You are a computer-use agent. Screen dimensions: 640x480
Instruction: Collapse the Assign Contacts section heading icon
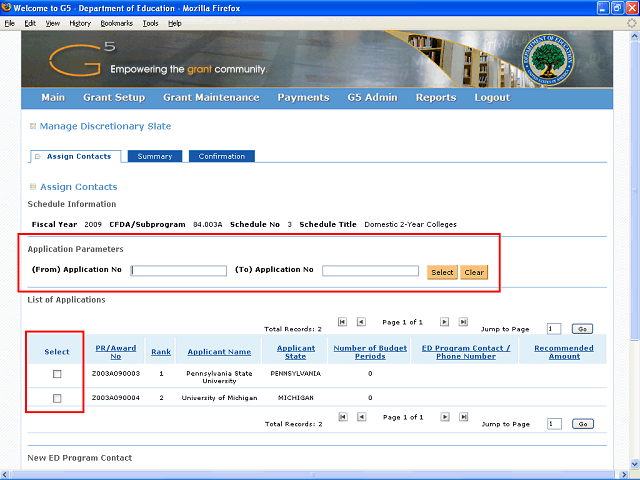tap(33, 187)
